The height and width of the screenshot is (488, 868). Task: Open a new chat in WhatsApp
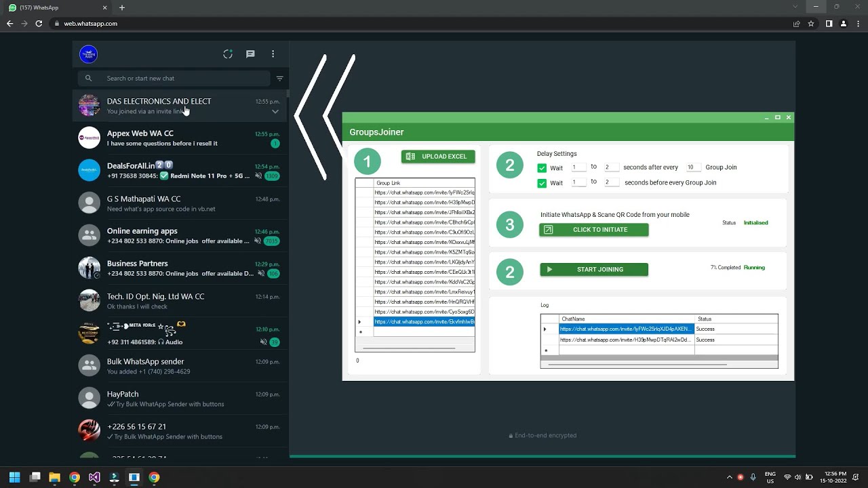pyautogui.click(x=250, y=54)
